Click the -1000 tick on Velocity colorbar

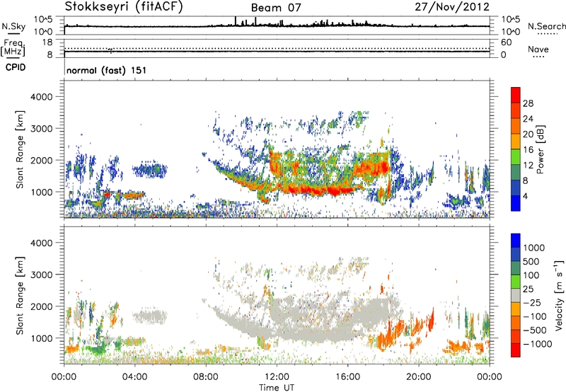[537, 344]
